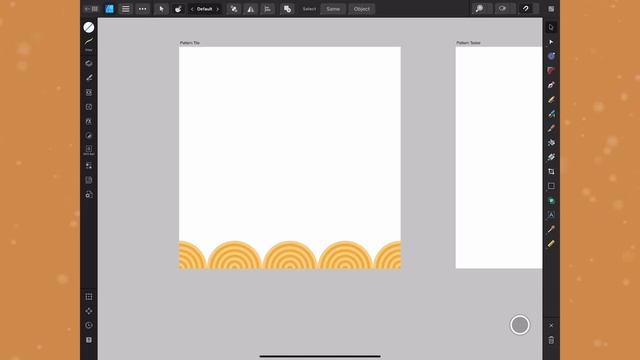Screen dimensions: 640x360
Task: Select the Pattern Tile artboard label
Action: point(190,43)
